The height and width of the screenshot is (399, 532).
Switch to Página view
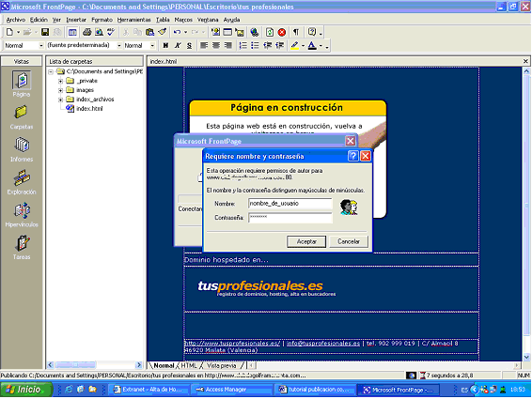coord(22,84)
